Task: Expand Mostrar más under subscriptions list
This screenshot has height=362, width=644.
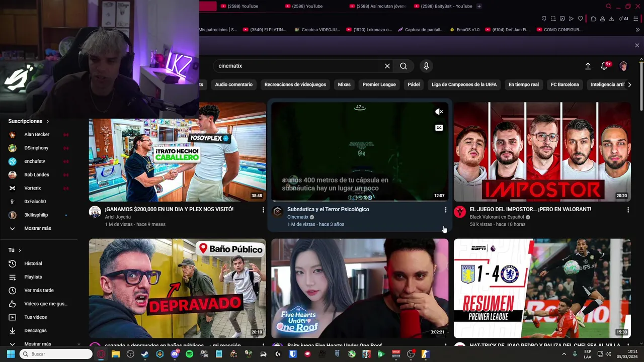Action: coord(38,228)
